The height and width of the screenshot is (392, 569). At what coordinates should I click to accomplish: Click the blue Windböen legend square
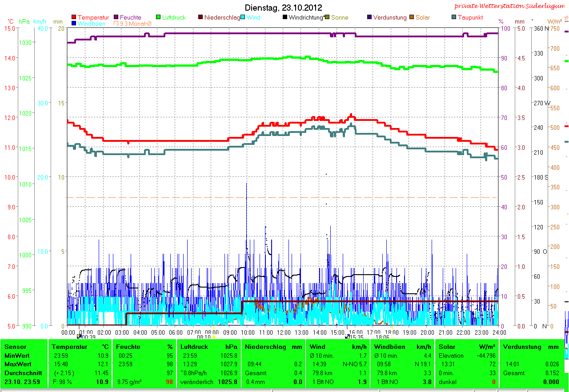tap(74, 24)
